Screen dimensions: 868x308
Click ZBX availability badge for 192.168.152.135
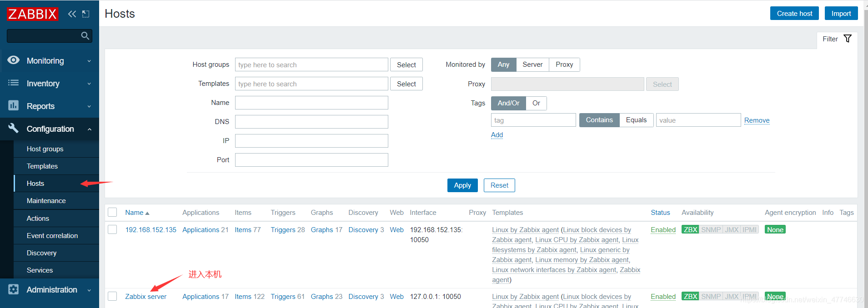point(690,230)
